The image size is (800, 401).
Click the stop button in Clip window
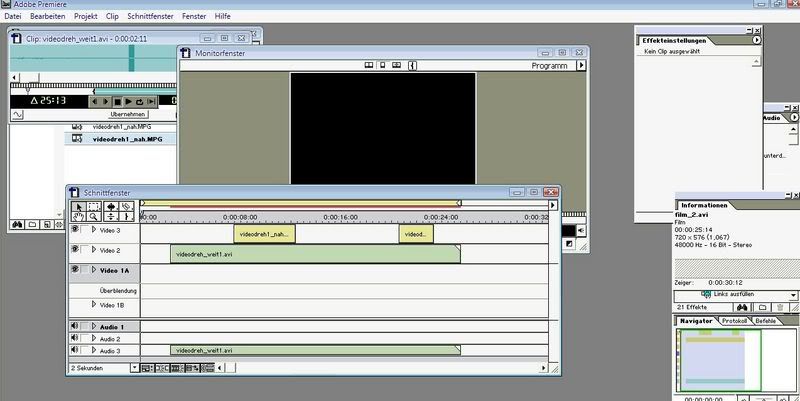pyautogui.click(x=117, y=102)
